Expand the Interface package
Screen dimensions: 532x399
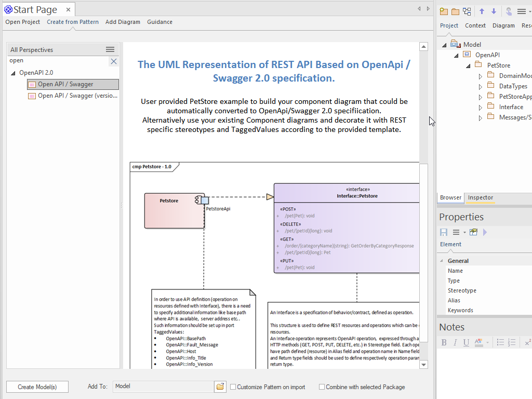[x=480, y=108]
